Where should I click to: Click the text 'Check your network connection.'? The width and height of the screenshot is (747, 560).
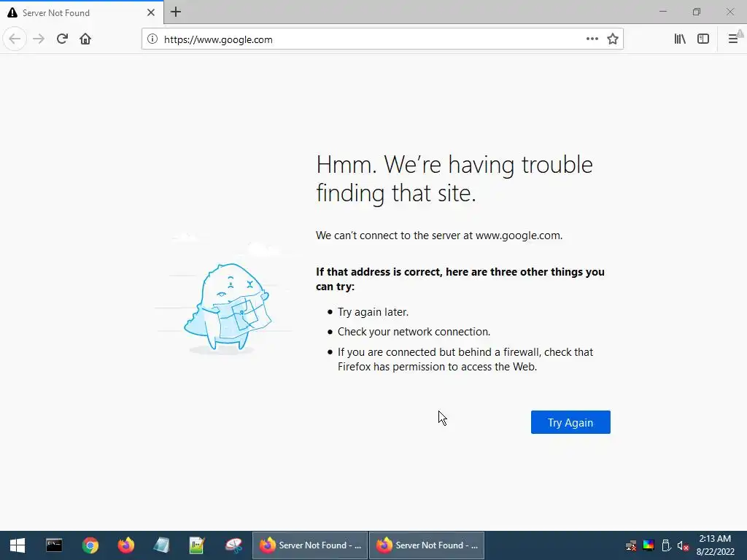pyautogui.click(x=414, y=332)
